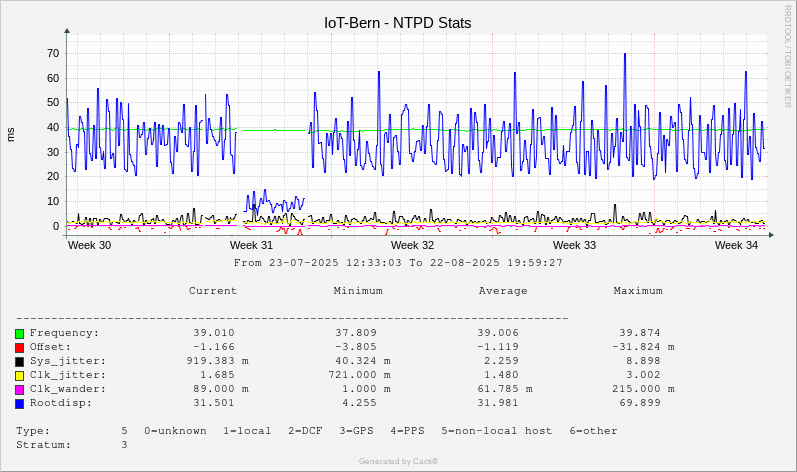Click Clk_jitter minimum value 721.000 m
Viewport: 797px width, 472px height.
pyautogui.click(x=359, y=375)
